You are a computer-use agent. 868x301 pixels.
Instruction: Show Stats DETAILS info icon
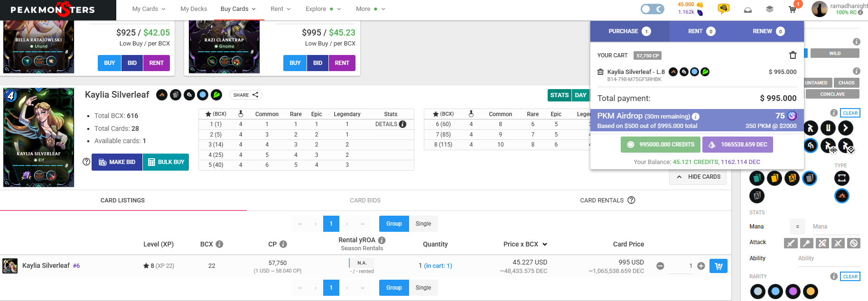(403, 124)
